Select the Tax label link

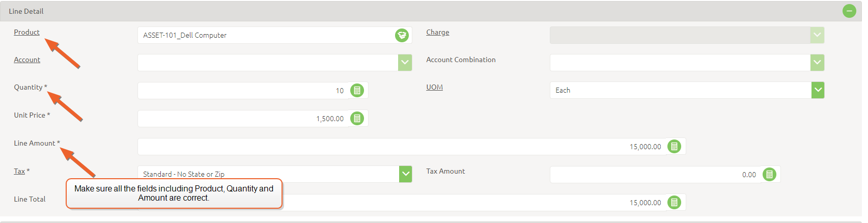click(19, 171)
